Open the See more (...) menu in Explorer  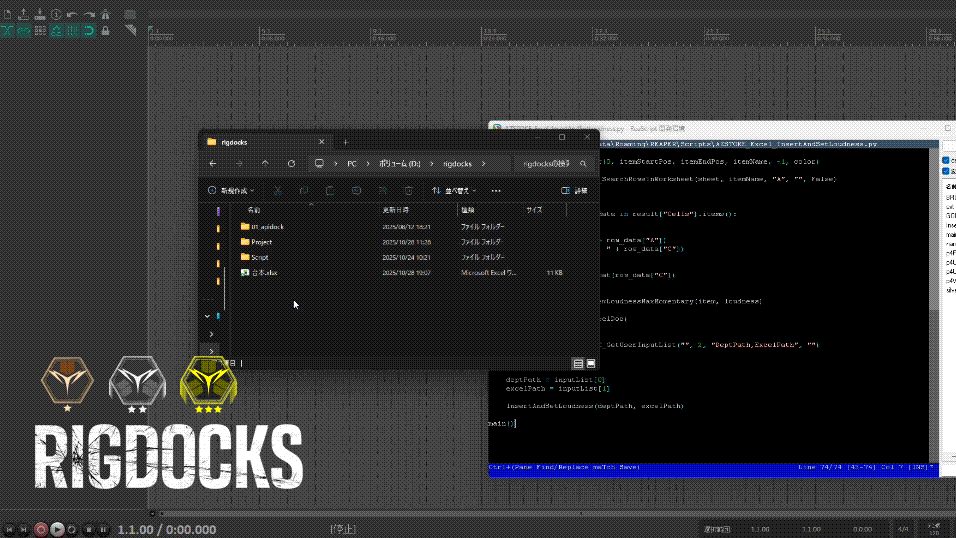point(496,191)
